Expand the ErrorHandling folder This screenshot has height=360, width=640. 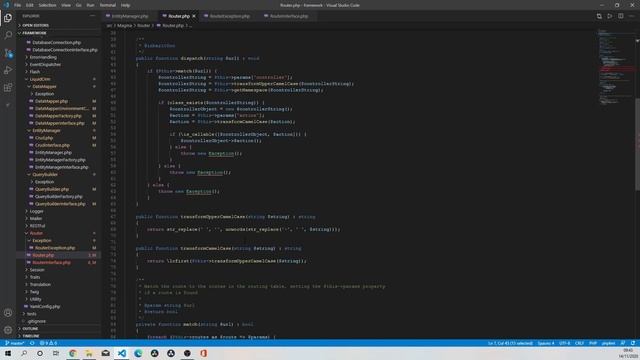tap(43, 57)
